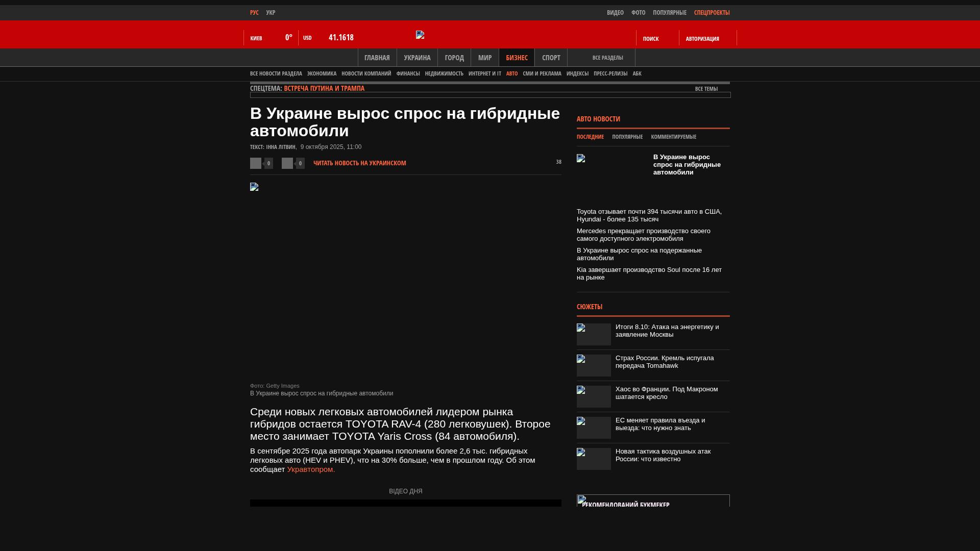Open the КИЕВ city weather selector

coord(256,38)
